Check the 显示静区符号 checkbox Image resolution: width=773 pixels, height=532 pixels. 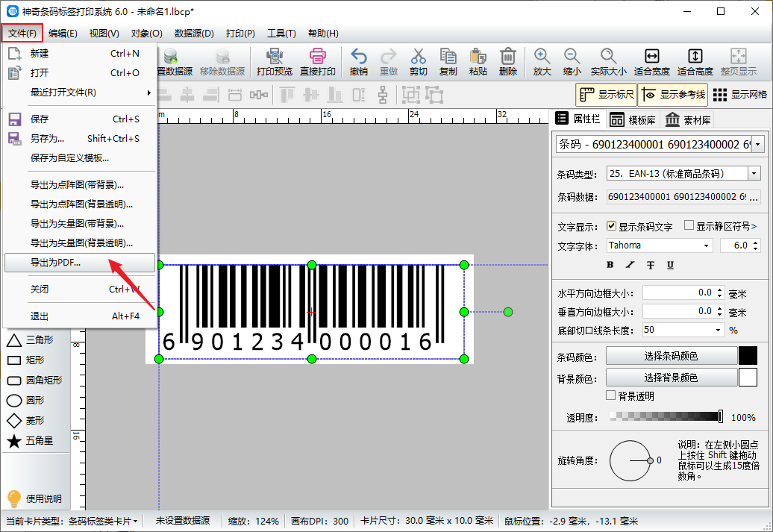point(689,225)
